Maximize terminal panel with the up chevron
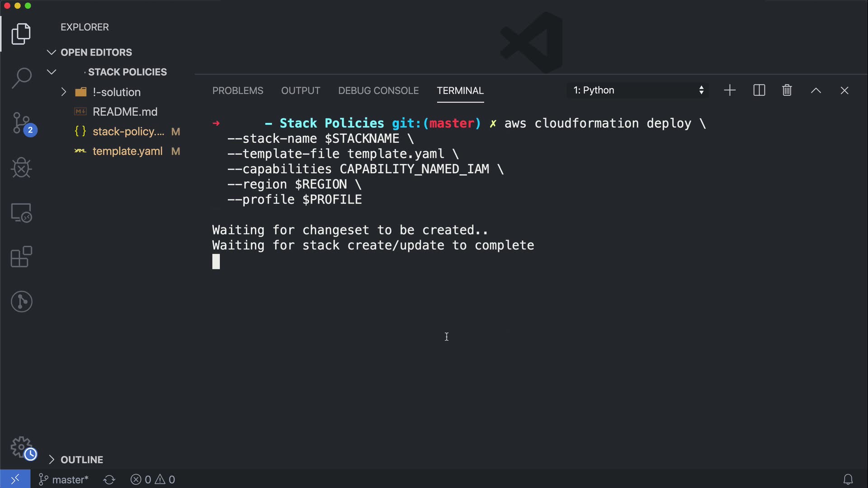The height and width of the screenshot is (488, 868). 816,90
